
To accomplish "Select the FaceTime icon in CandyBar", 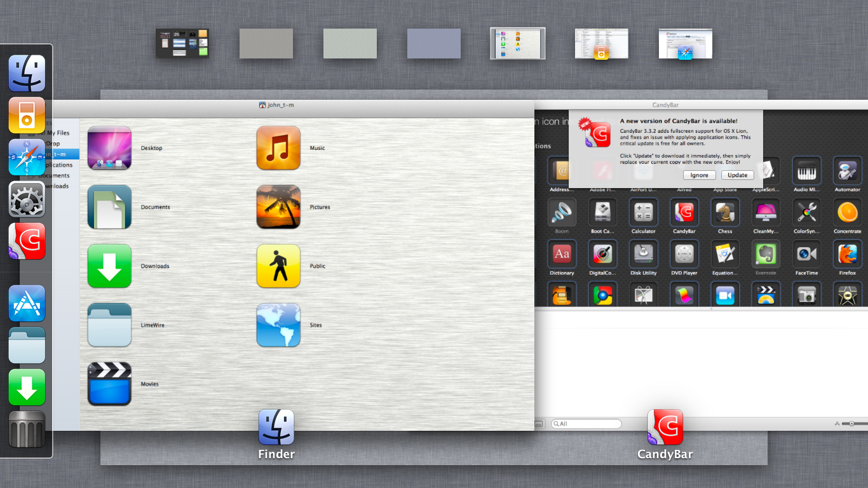I will coord(806,254).
